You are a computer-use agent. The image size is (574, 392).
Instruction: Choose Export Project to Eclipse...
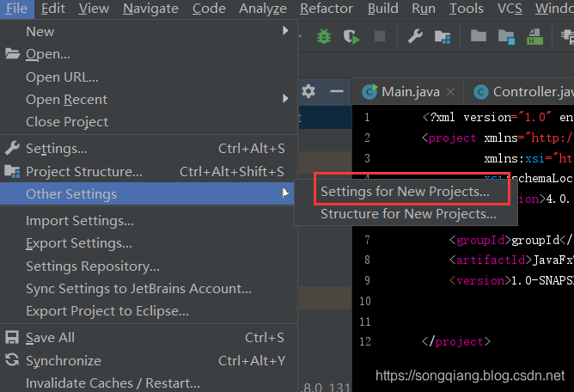pyautogui.click(x=149, y=311)
